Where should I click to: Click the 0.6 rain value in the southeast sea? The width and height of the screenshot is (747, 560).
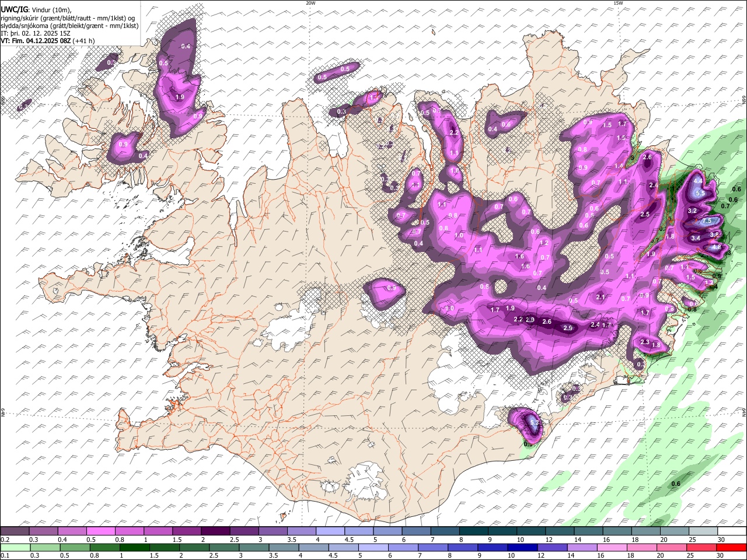[x=676, y=484]
